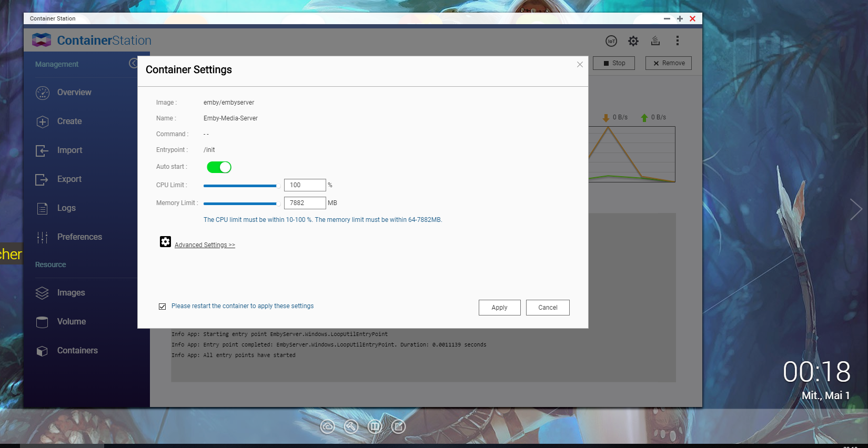Uncheck restart the container checkbox
The width and height of the screenshot is (868, 448).
click(163, 307)
